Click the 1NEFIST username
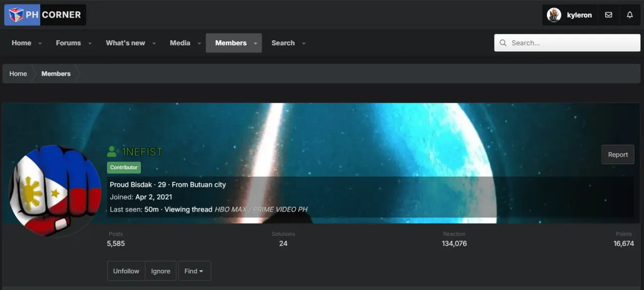This screenshot has width=644, height=290. pyautogui.click(x=142, y=152)
